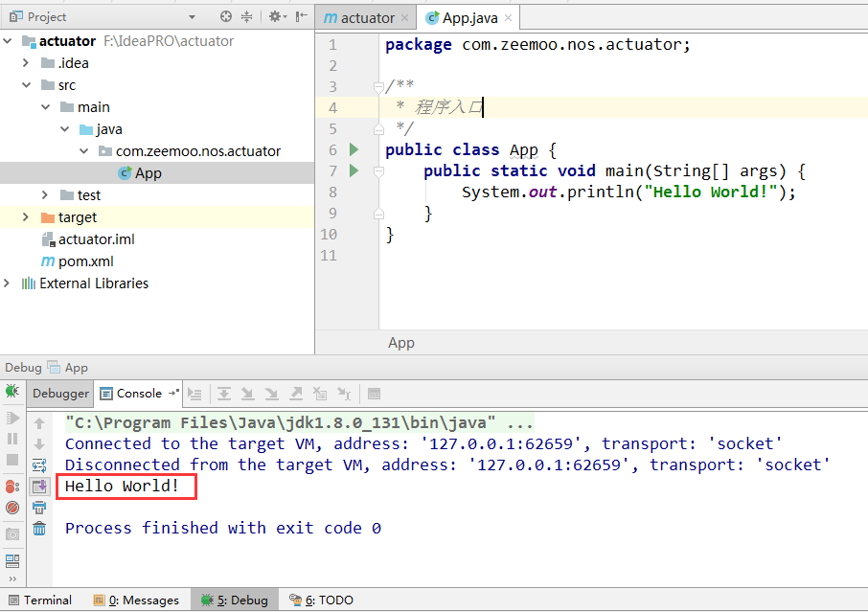Open Project panel settings gear menu
This screenshot has height=612, width=868.
pos(277,16)
